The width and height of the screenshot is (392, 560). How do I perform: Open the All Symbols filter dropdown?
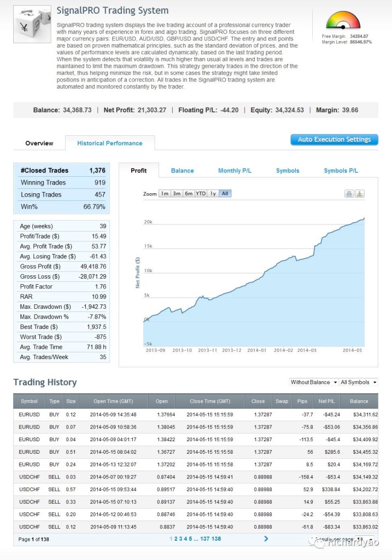click(x=359, y=382)
